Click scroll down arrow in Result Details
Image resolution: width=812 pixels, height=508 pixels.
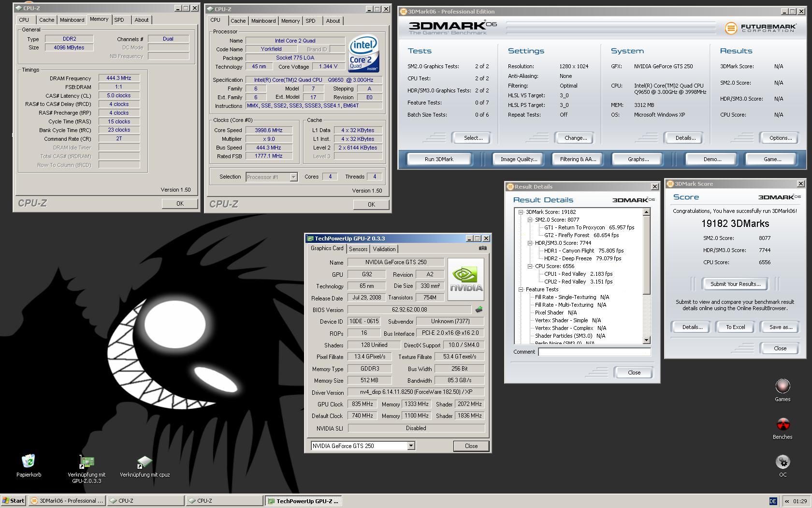coord(647,340)
